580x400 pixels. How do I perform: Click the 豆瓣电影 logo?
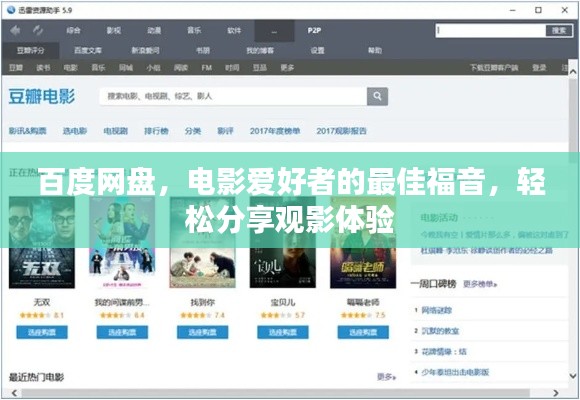pyautogui.click(x=41, y=97)
